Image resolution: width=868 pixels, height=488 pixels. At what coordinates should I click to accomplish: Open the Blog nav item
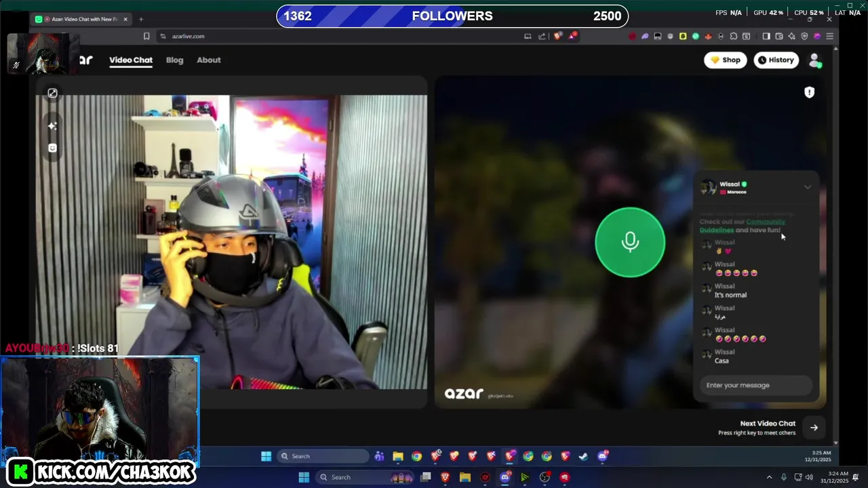pos(174,60)
